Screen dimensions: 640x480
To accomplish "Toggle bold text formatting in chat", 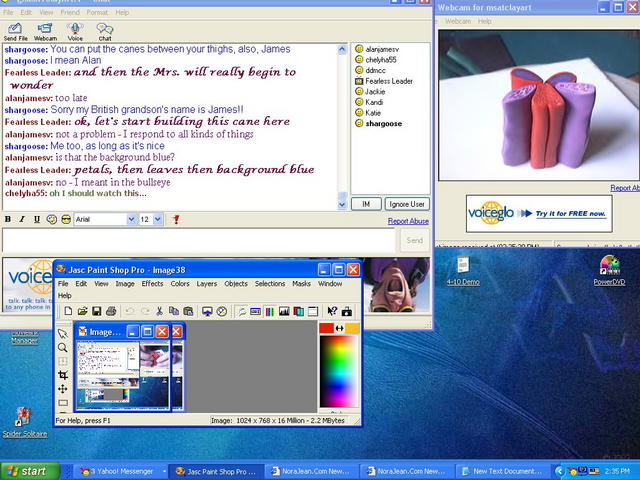I will point(8,219).
